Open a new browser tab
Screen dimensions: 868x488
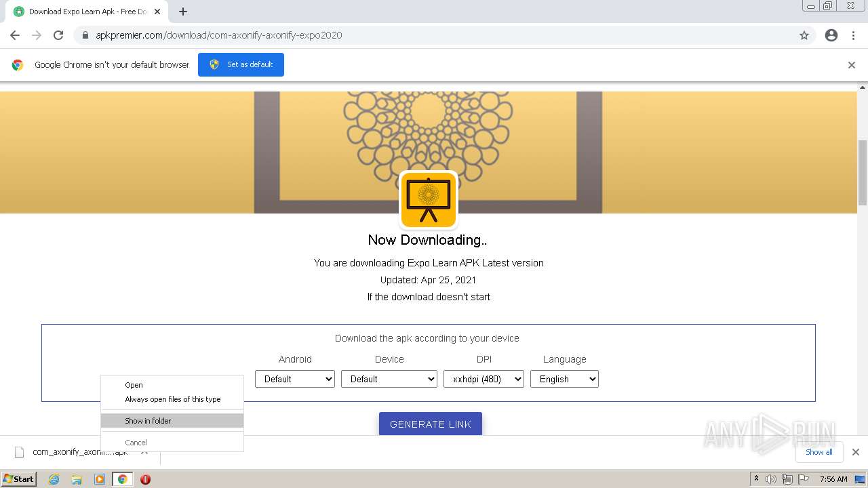(x=183, y=12)
